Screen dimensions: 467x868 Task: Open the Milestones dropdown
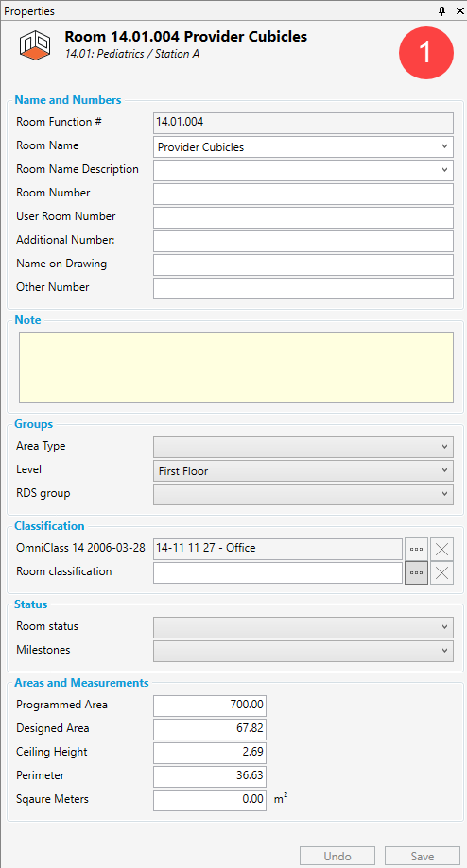point(303,651)
